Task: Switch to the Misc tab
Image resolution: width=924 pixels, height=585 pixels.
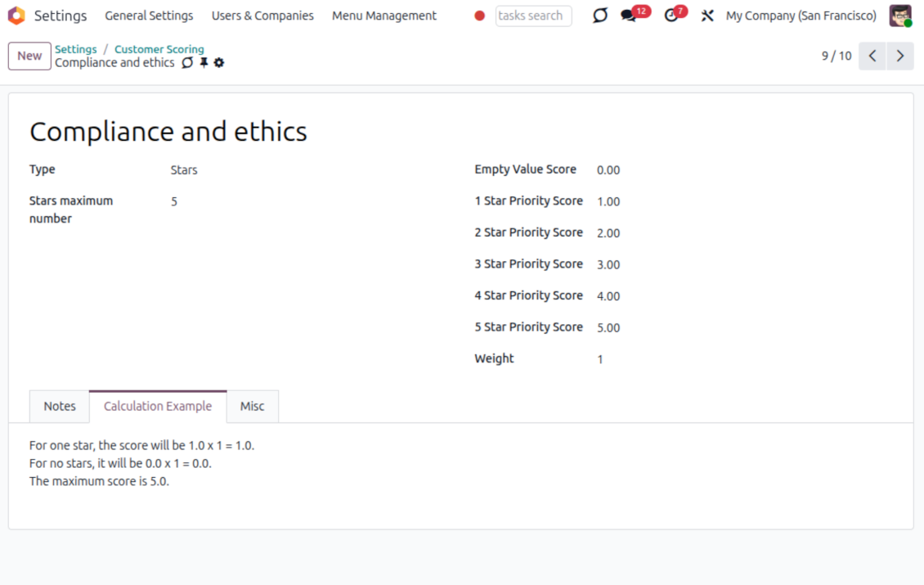Action: 252,407
